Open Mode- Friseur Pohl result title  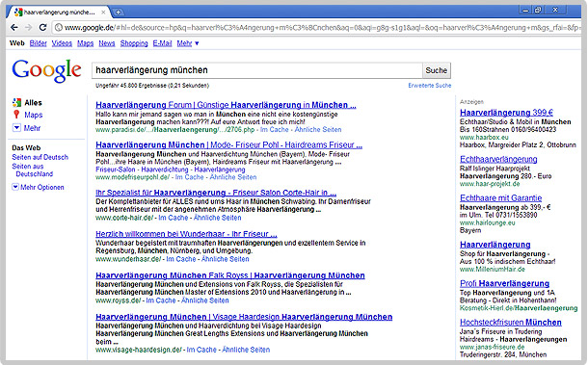click(228, 145)
